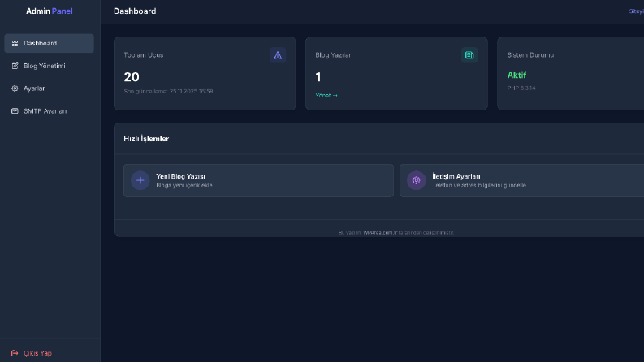Open the Dashboard menu item
Screen dimensions: 644x362
click(x=49, y=43)
